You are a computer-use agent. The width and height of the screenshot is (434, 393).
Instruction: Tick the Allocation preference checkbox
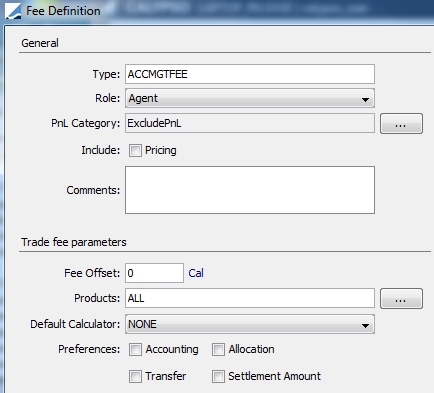tap(218, 350)
